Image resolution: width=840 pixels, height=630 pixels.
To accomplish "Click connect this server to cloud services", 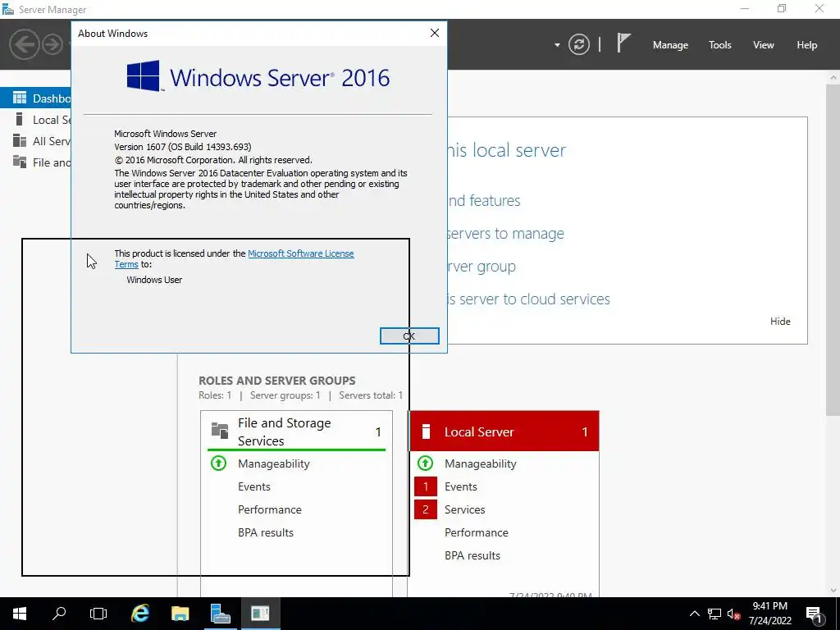I will click(x=529, y=299).
